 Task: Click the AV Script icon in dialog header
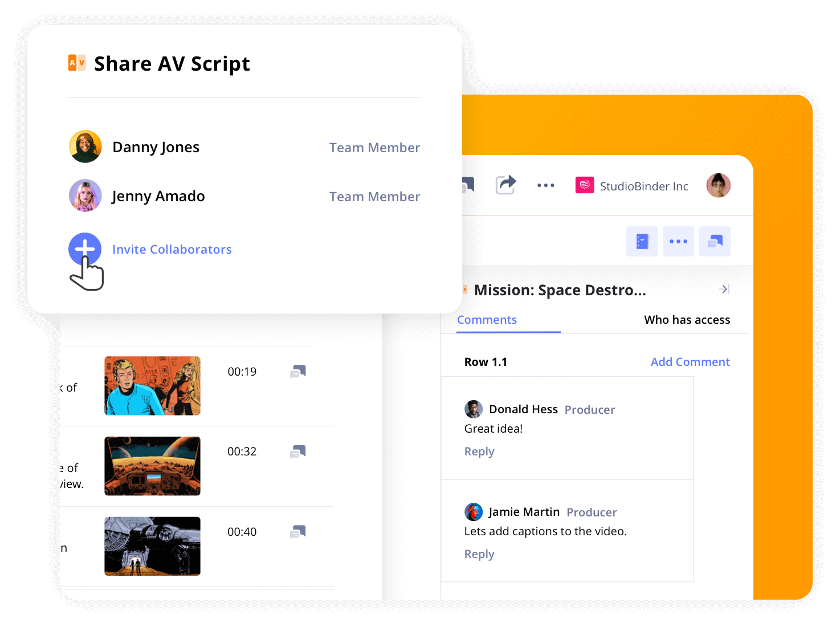(77, 63)
